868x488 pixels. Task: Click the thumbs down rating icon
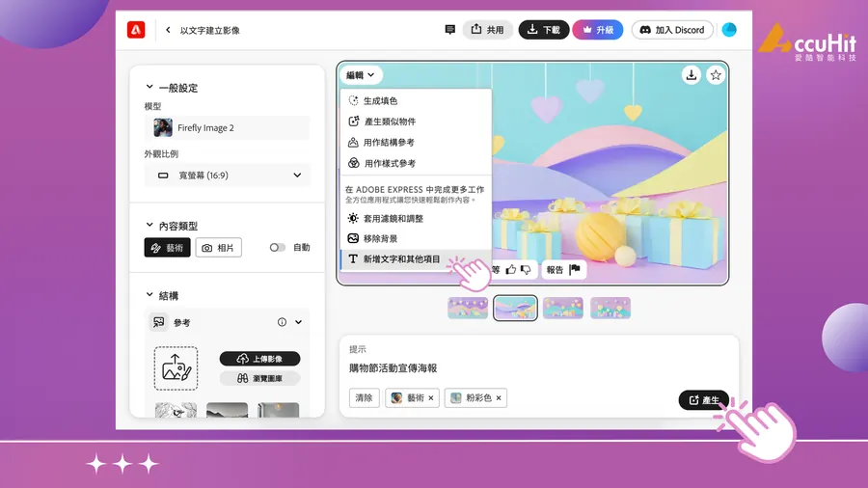click(526, 269)
